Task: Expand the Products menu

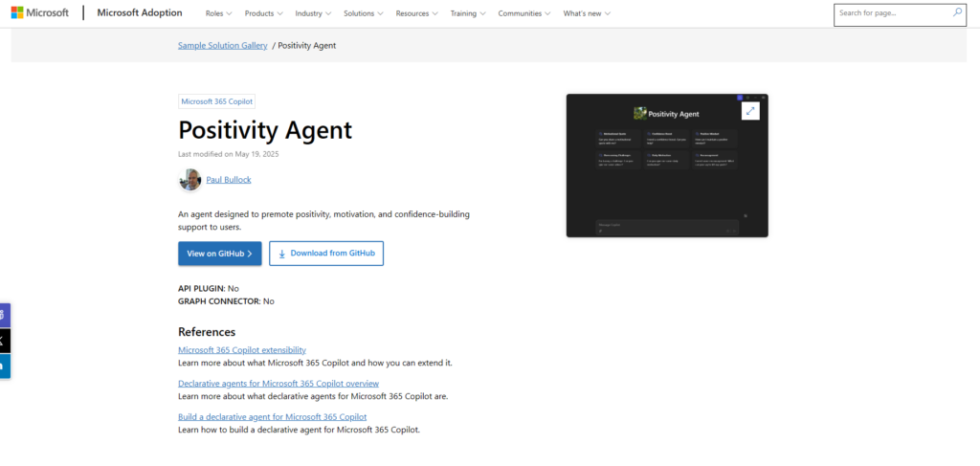Action: [264, 13]
